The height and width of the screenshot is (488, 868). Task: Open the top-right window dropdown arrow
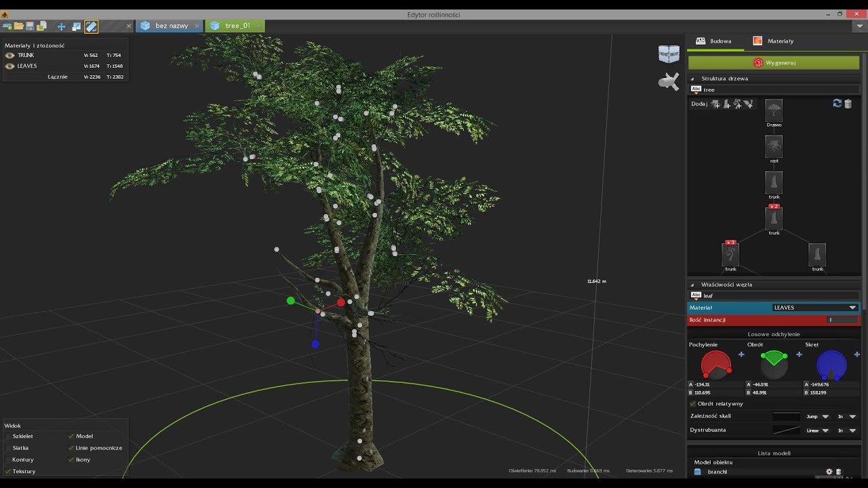(x=859, y=26)
